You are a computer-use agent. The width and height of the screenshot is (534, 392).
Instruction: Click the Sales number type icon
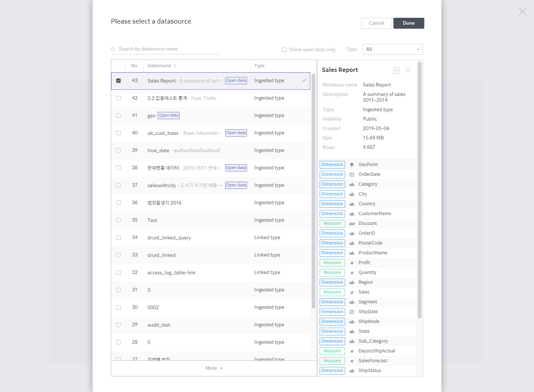pos(352,292)
